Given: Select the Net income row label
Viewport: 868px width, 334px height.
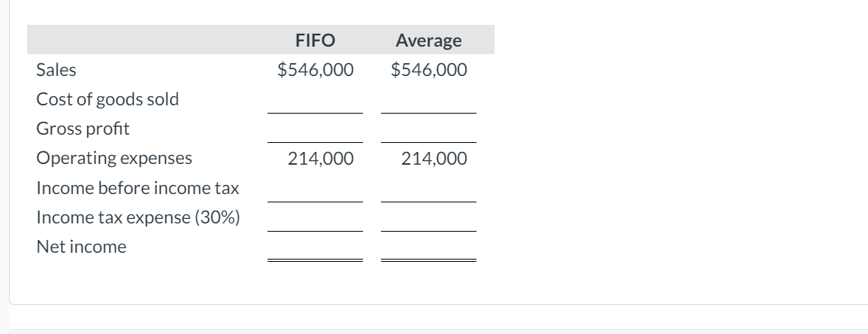Looking at the screenshot, I should click(81, 247).
